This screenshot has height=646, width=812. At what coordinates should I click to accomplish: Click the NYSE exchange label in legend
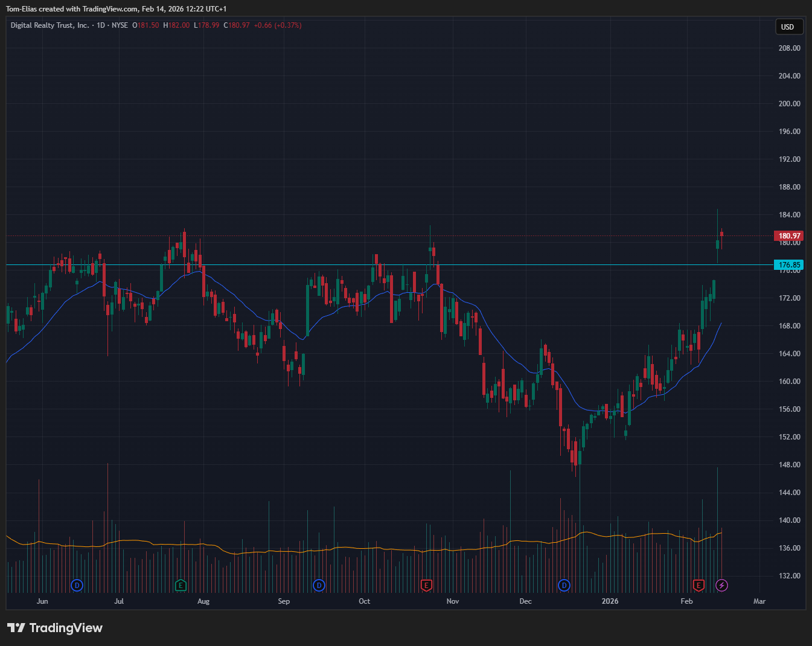tap(120, 25)
